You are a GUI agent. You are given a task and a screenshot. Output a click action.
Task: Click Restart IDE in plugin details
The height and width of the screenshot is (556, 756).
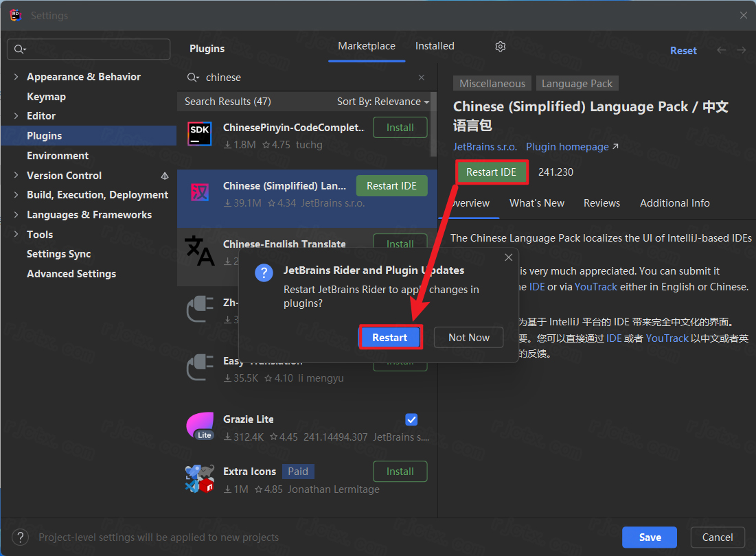click(491, 172)
